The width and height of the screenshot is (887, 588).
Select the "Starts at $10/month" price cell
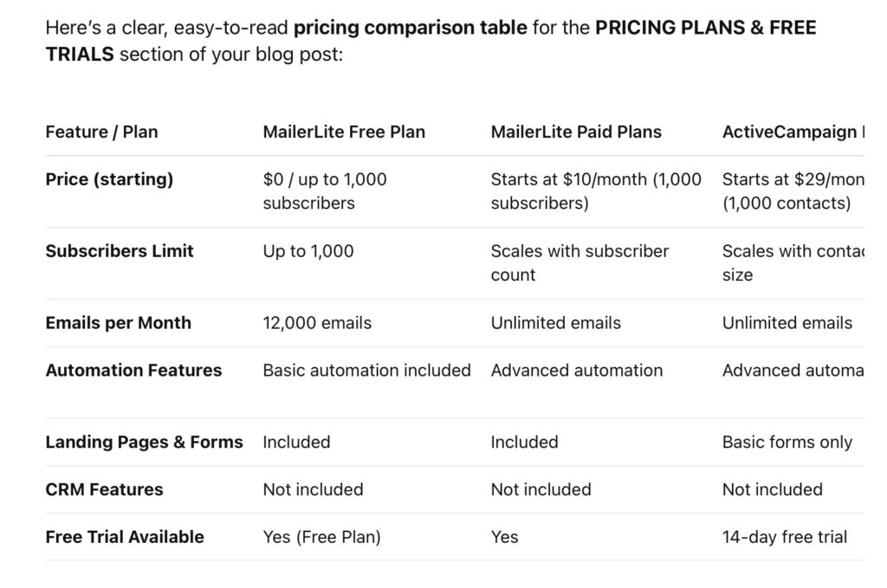point(596,191)
